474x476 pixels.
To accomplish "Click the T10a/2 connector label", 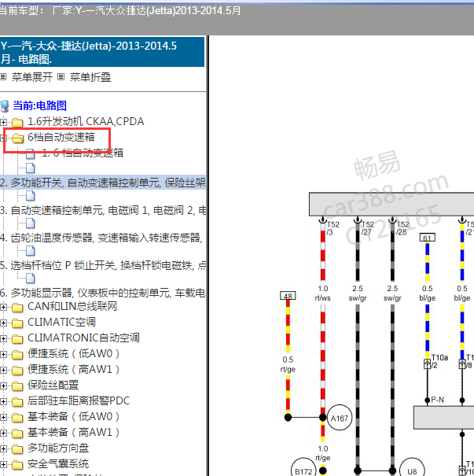I will [439, 361].
